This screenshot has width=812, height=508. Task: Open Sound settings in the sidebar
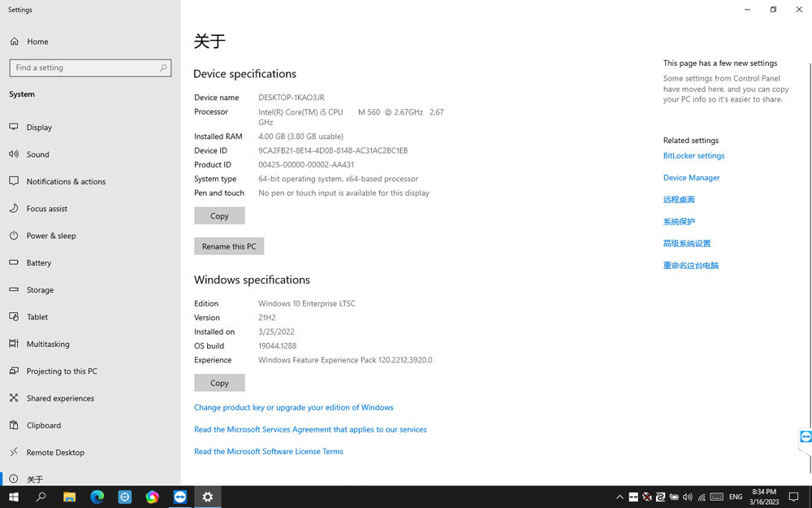point(37,154)
